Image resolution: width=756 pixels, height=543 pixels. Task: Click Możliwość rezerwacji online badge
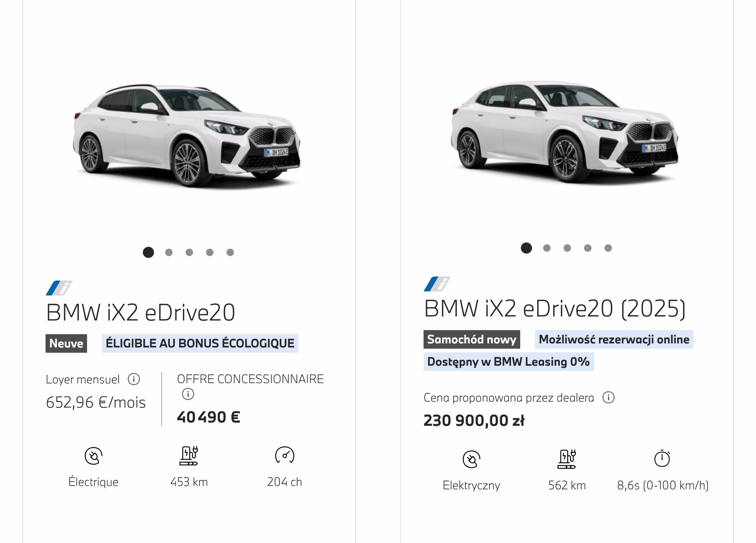(x=614, y=339)
